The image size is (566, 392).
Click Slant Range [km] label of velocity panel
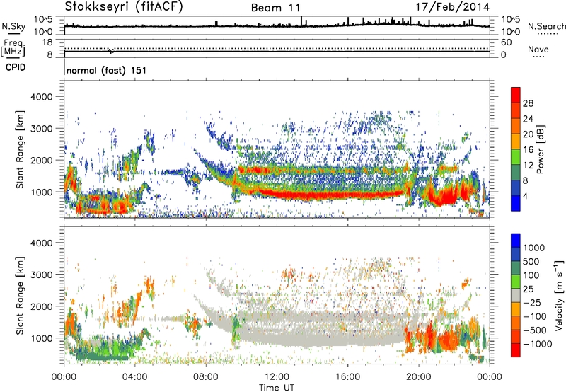[20, 295]
